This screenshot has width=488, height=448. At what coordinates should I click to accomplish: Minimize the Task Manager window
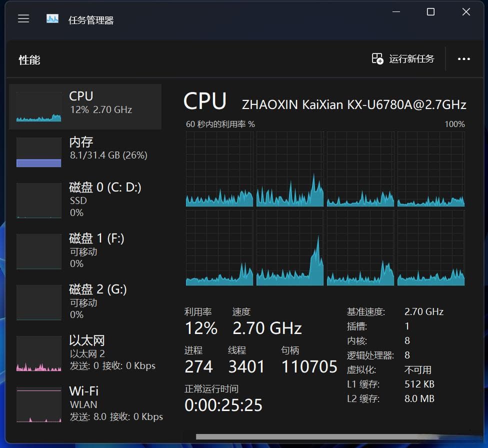point(396,12)
